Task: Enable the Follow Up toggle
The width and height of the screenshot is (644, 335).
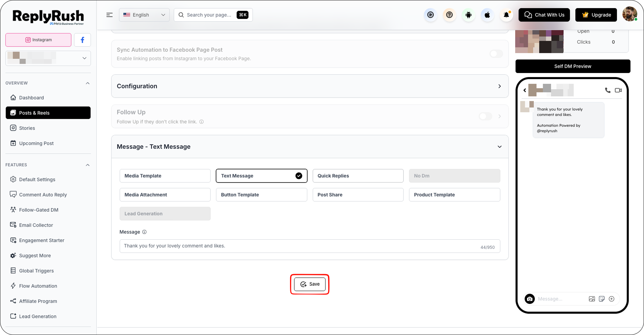Action: tap(485, 116)
